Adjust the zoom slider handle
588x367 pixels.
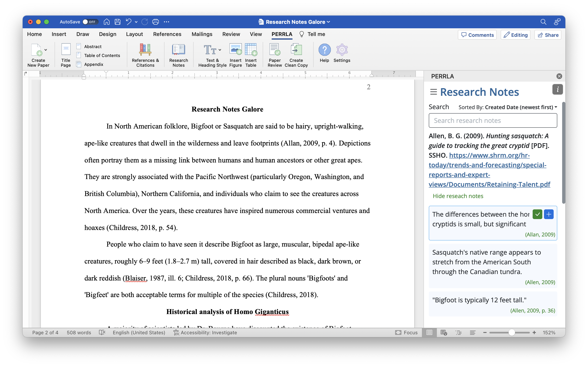[x=512, y=332]
